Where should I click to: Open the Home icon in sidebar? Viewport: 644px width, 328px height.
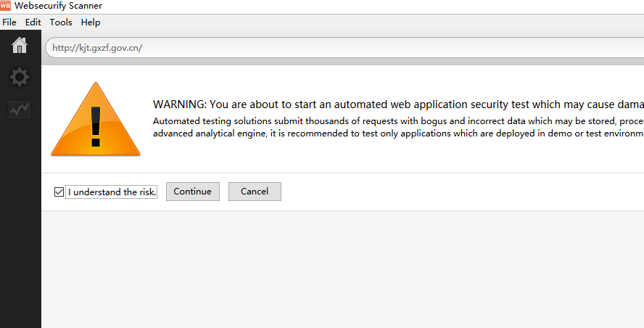(20, 45)
